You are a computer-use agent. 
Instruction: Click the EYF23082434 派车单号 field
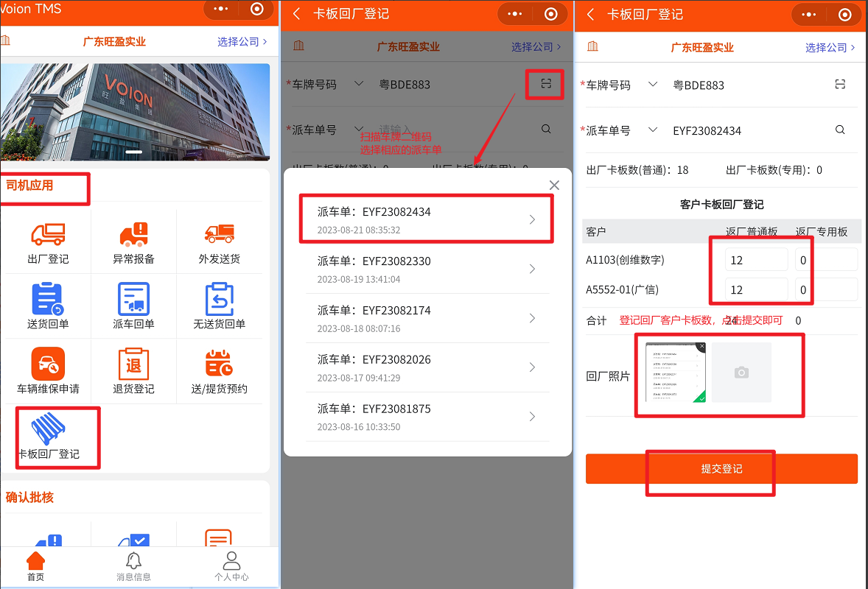click(x=707, y=130)
